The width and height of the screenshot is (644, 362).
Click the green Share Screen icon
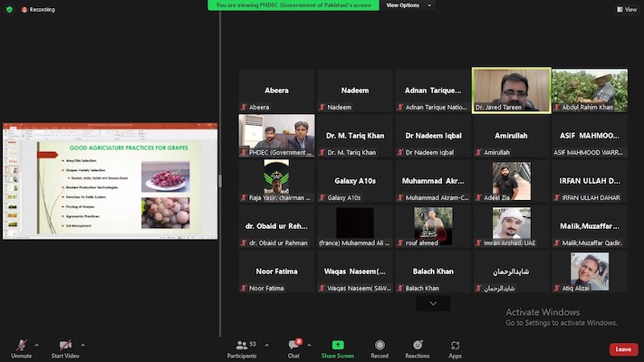pos(338,346)
